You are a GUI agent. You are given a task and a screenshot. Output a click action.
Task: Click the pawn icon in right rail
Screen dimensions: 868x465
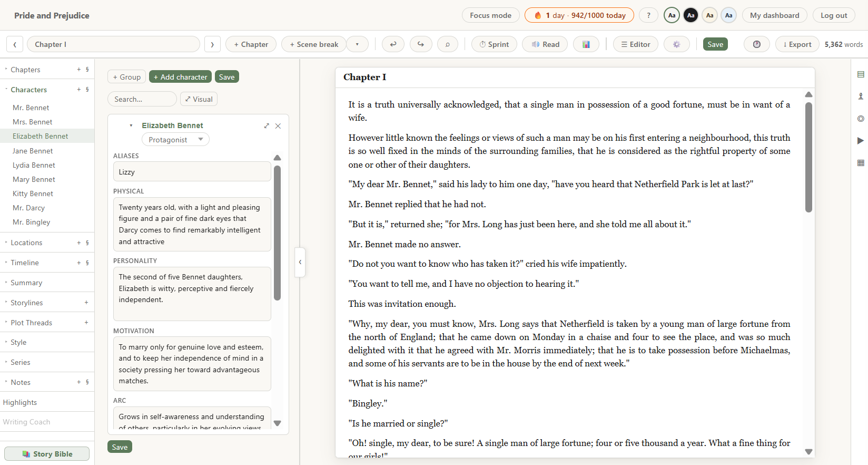tap(861, 96)
